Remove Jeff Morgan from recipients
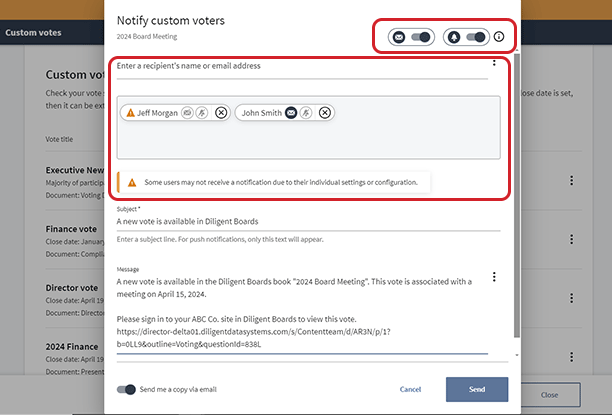Image resolution: width=612 pixels, height=415 pixels. (221, 113)
